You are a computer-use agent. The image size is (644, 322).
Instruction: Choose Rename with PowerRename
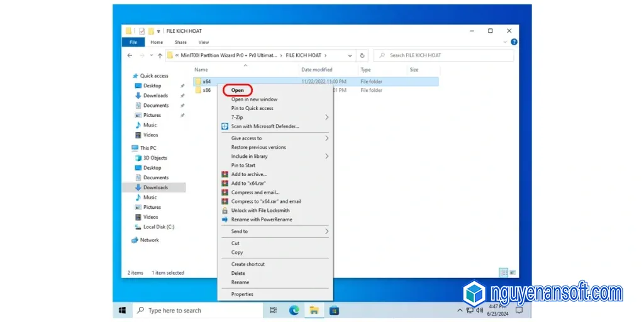[262, 219]
